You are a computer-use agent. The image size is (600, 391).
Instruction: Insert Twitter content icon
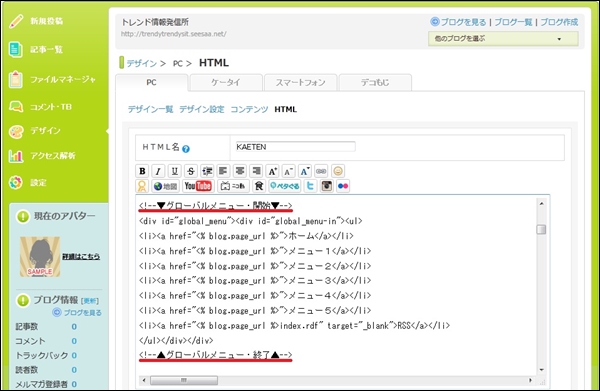pyautogui.click(x=310, y=186)
